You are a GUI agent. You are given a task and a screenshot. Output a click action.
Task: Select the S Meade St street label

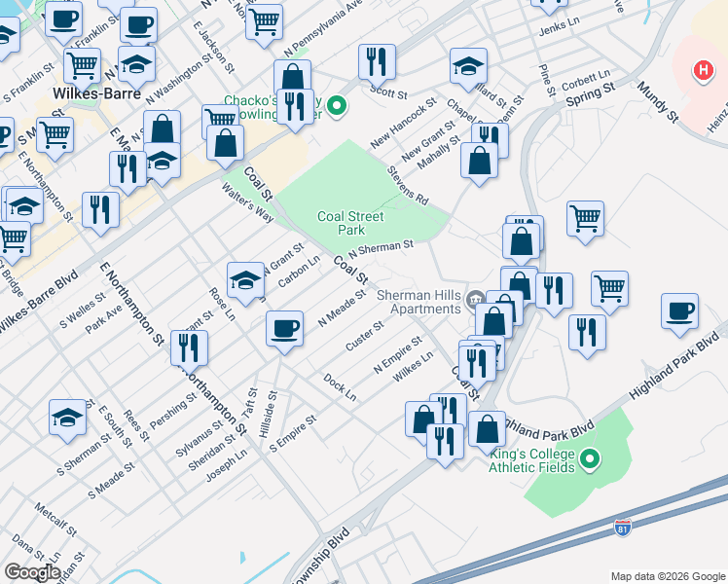point(112,481)
